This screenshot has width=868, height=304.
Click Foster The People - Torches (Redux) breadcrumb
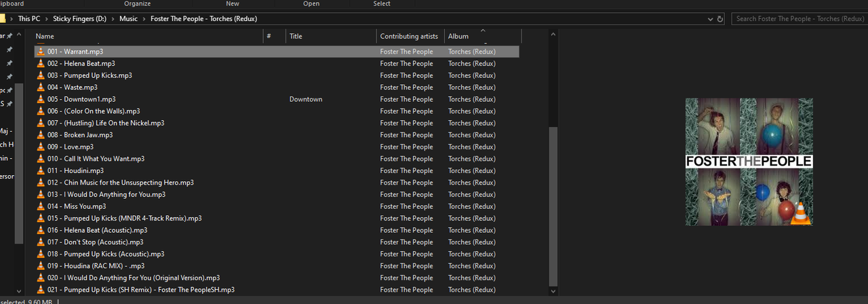pos(203,19)
